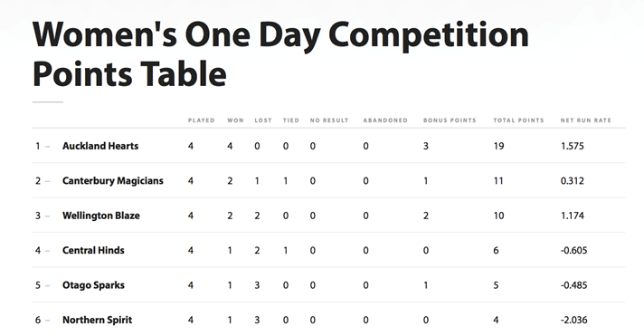Click Northern Spirit net run rate -2.036
Screen dimensions: 644x336
pos(573,320)
